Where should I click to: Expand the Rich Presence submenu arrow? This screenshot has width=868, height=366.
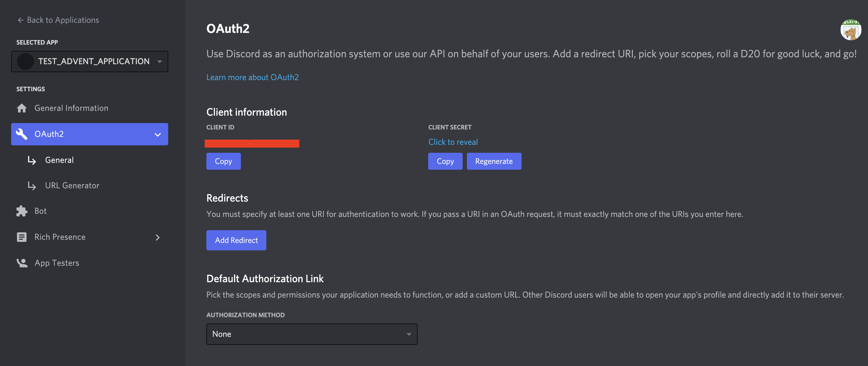(157, 237)
